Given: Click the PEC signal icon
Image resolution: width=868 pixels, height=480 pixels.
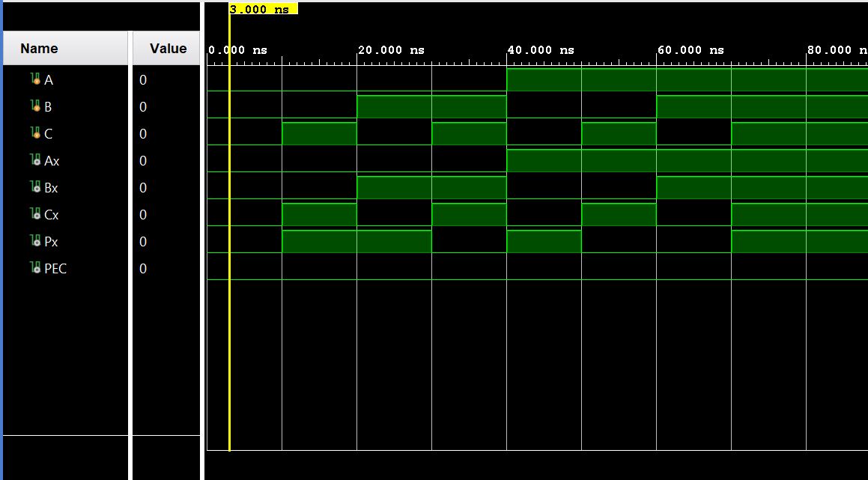Looking at the screenshot, I should pos(35,268).
